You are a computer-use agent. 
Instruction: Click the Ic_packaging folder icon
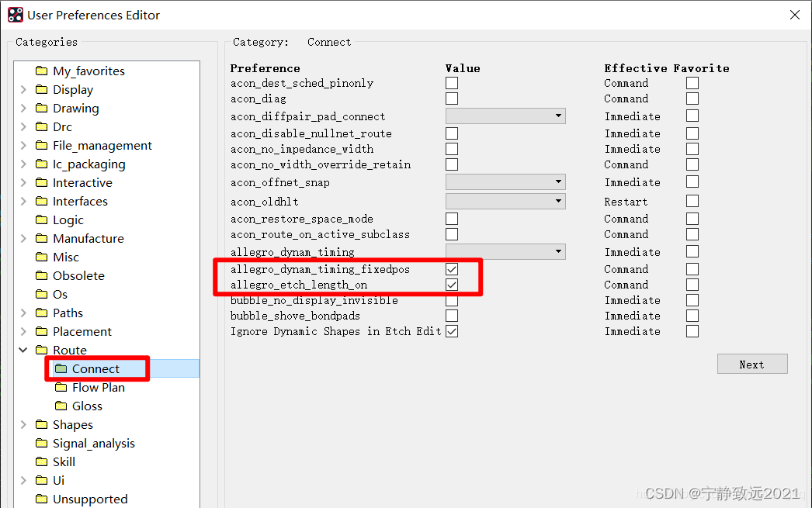click(41, 164)
